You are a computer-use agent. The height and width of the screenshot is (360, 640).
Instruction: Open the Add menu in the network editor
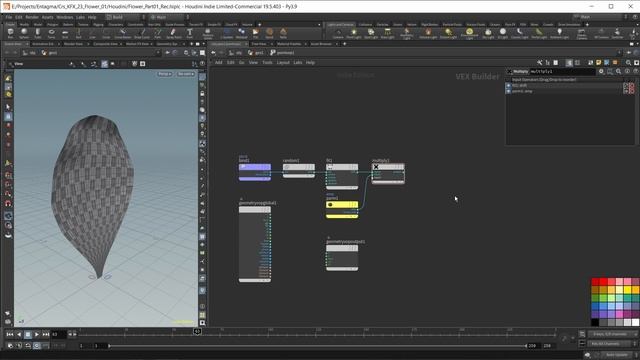(x=219, y=62)
